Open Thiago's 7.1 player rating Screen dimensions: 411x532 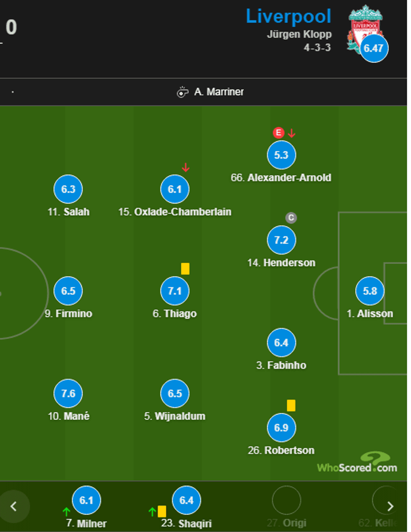(x=175, y=291)
